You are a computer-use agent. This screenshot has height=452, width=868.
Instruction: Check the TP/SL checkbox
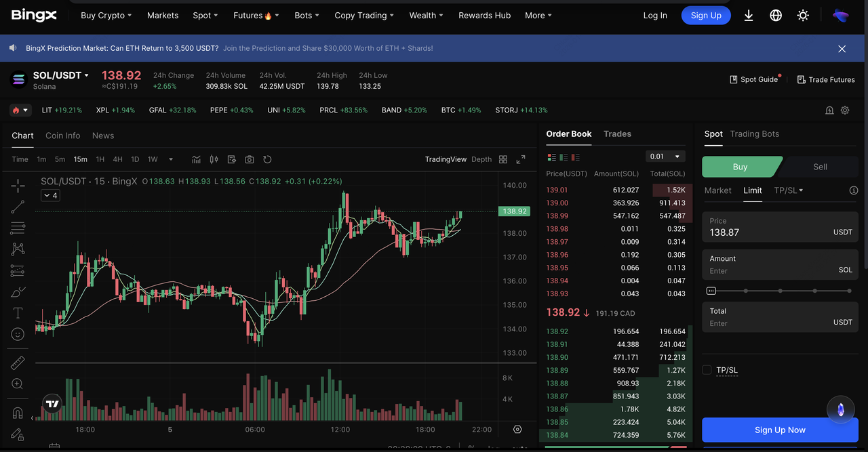705,370
